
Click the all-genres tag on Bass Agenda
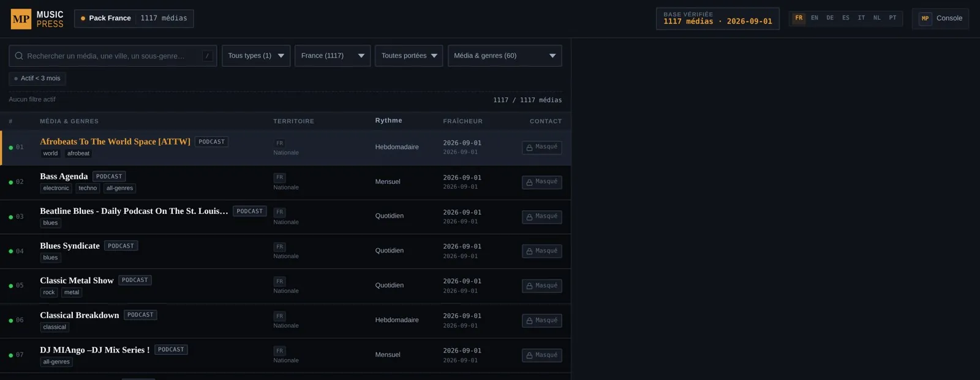[119, 188]
